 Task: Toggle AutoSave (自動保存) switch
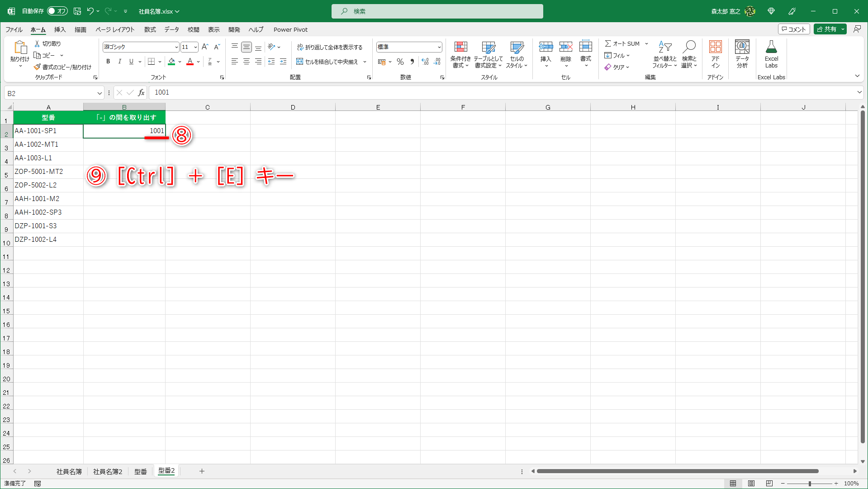pos(57,11)
